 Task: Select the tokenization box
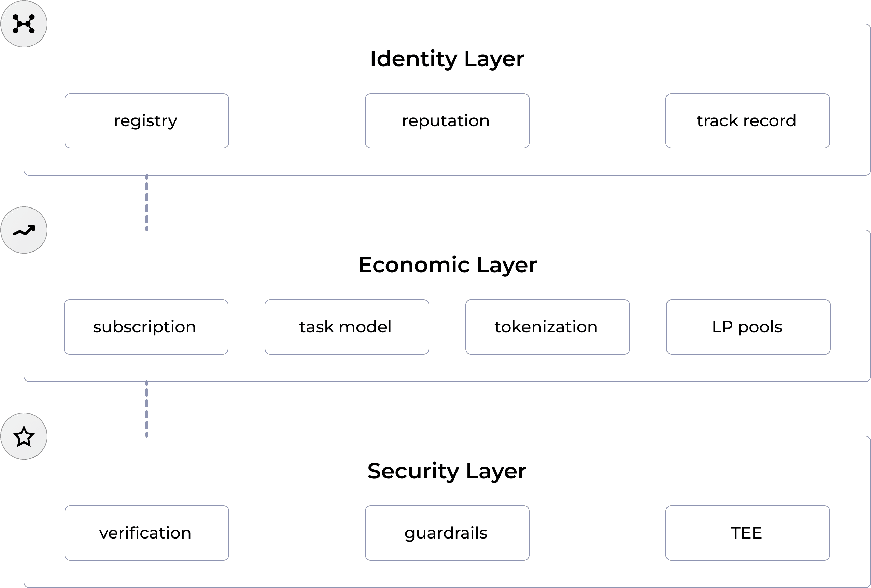[x=547, y=327]
